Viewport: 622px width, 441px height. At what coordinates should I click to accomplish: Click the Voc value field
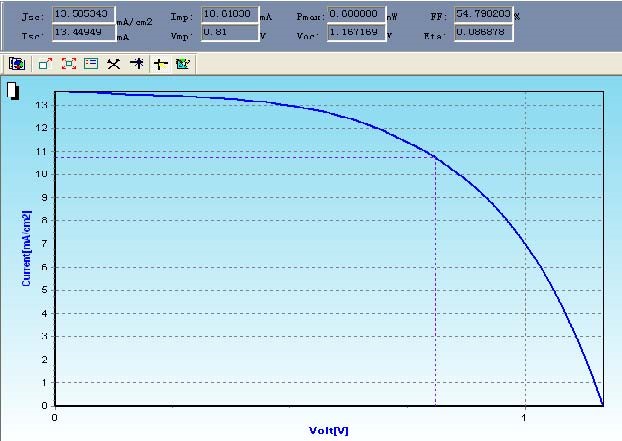point(355,32)
